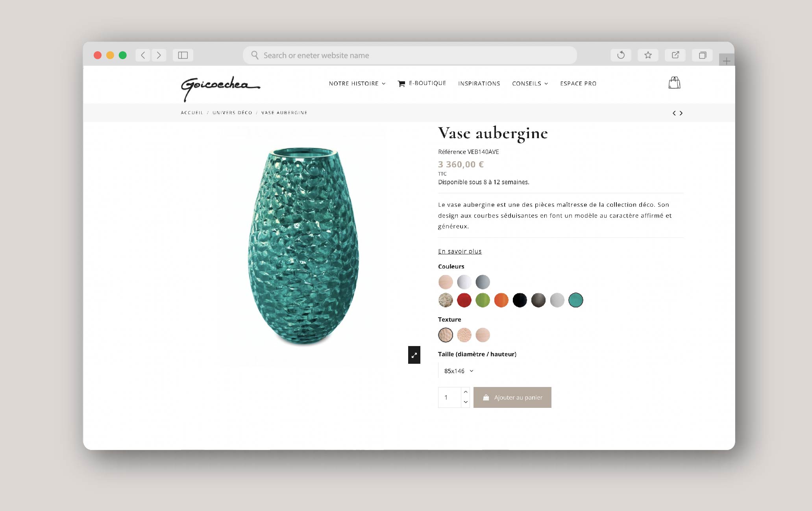Open the Espace Pro menu item

[x=578, y=83]
